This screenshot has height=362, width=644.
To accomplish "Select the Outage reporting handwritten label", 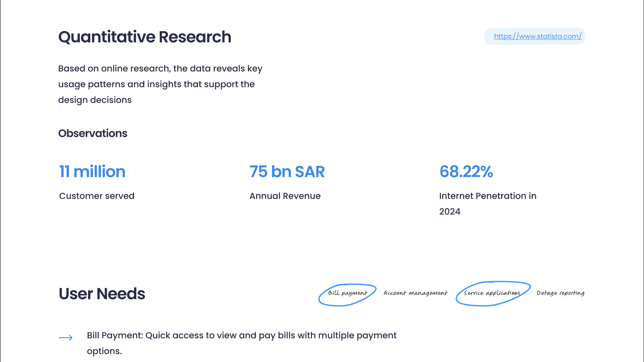I will click(x=560, y=293).
